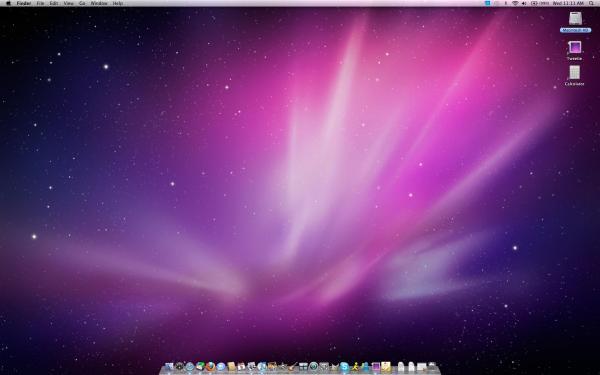
Task: Open the Edit menu
Action: [54, 3]
